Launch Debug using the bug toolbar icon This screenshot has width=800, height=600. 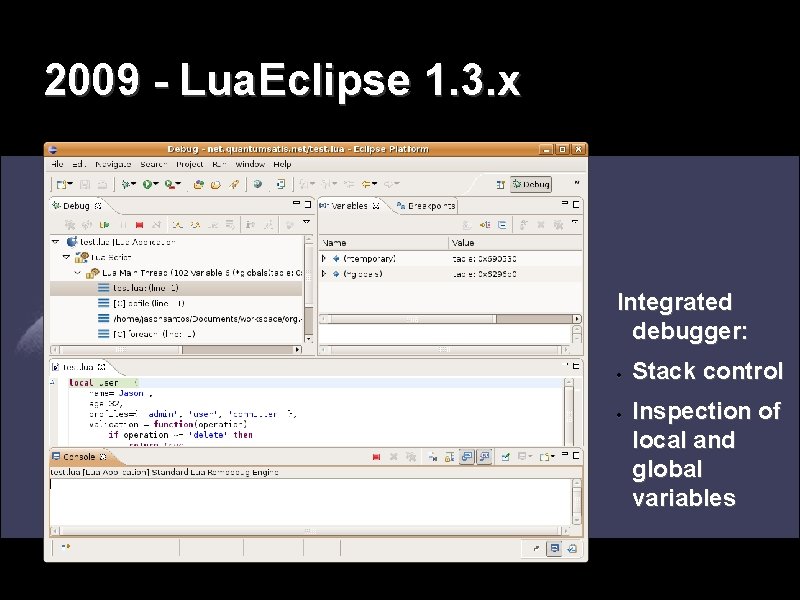[126, 184]
